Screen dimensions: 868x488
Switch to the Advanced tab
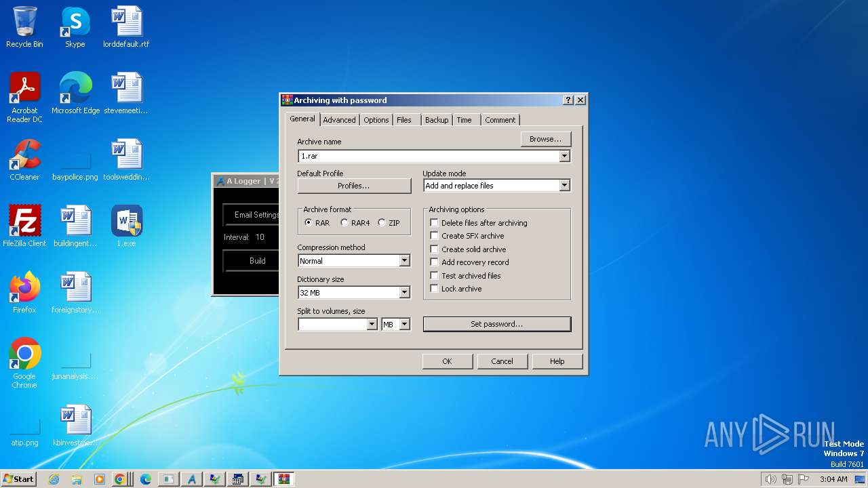point(339,120)
